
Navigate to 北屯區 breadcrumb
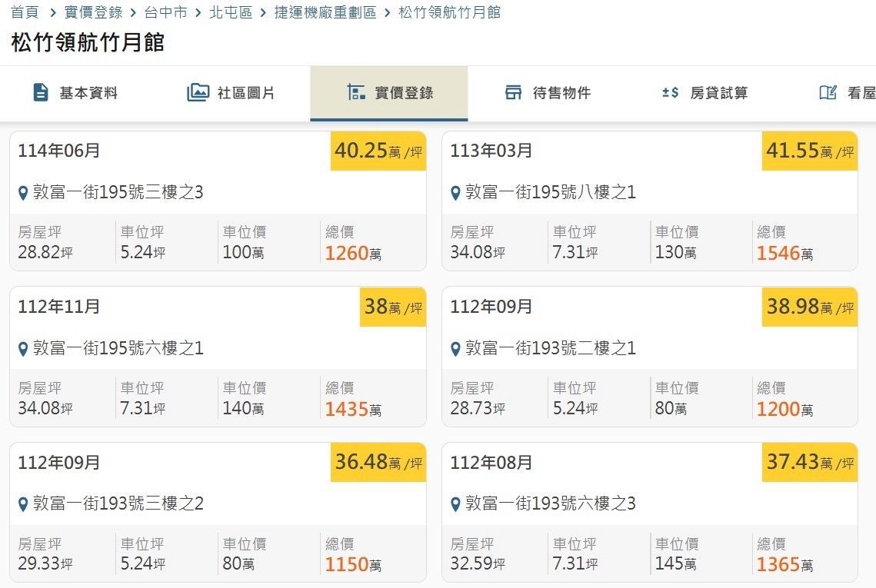point(231,13)
